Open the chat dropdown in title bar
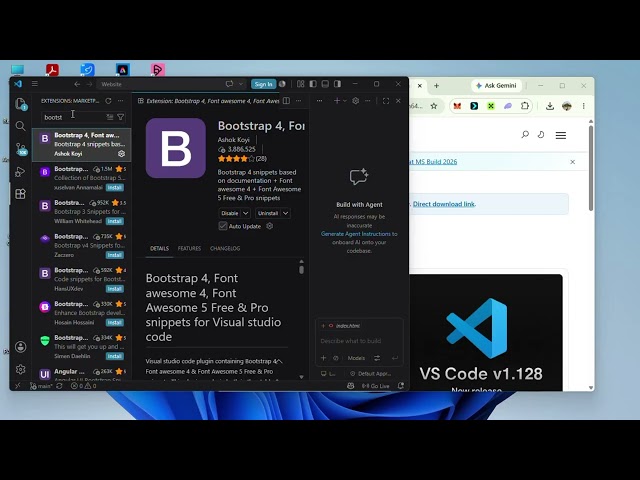 (x=241, y=84)
